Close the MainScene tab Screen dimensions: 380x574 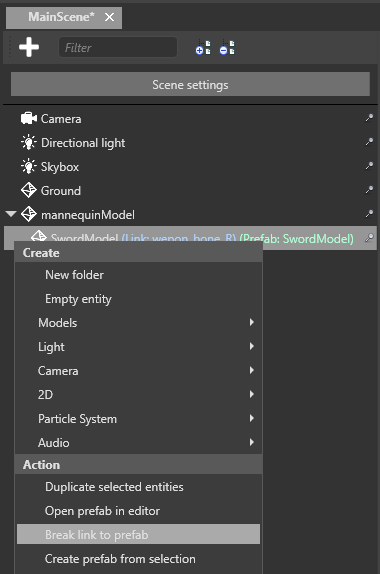tap(109, 17)
